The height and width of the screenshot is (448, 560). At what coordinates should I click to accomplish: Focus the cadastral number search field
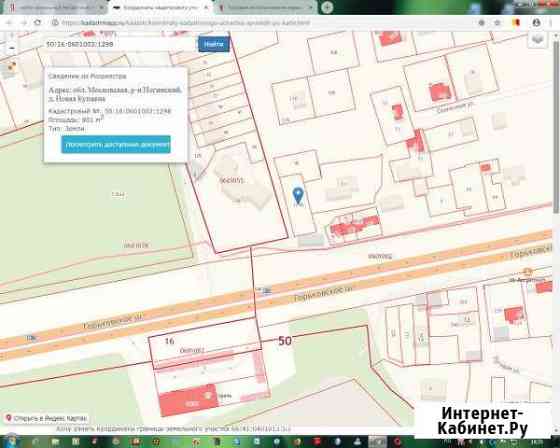pyautogui.click(x=120, y=44)
